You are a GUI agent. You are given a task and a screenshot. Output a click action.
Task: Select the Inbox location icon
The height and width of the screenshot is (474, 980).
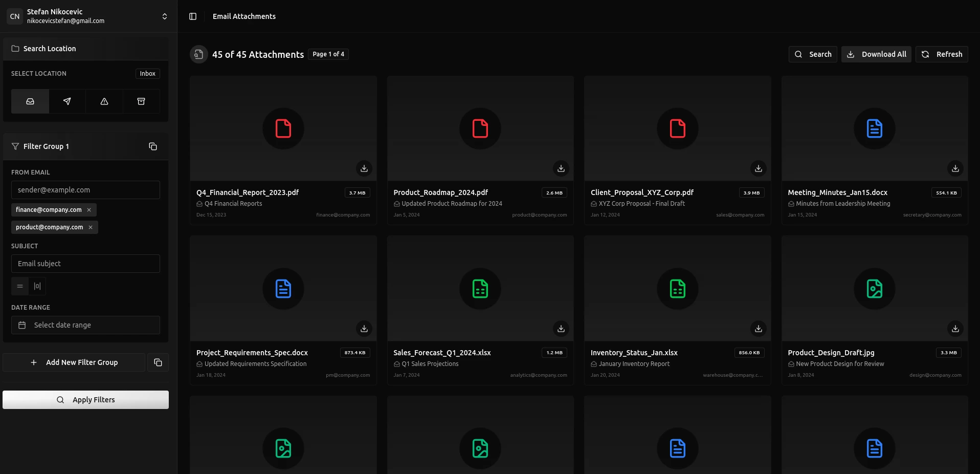tap(30, 101)
